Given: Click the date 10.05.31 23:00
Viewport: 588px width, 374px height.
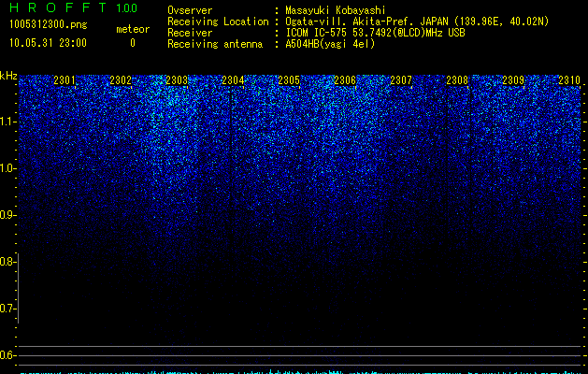Looking at the screenshot, I should coord(48,43).
